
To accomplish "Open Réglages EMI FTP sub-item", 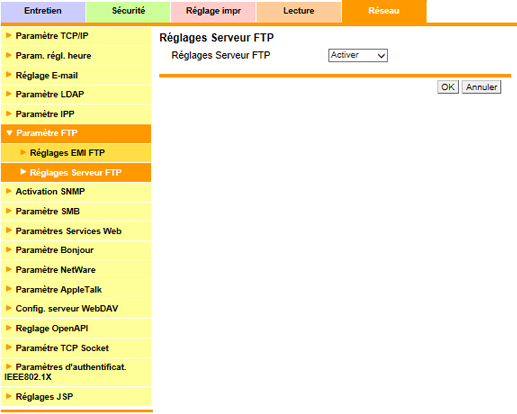I will [x=76, y=153].
